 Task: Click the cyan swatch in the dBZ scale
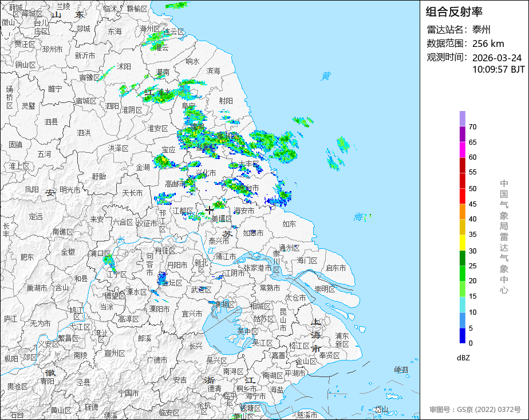pos(462,305)
